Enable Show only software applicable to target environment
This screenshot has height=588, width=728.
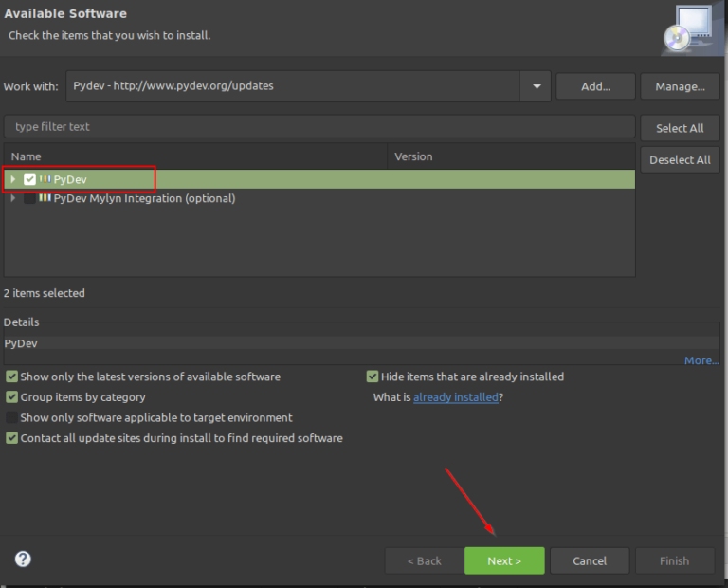point(12,417)
